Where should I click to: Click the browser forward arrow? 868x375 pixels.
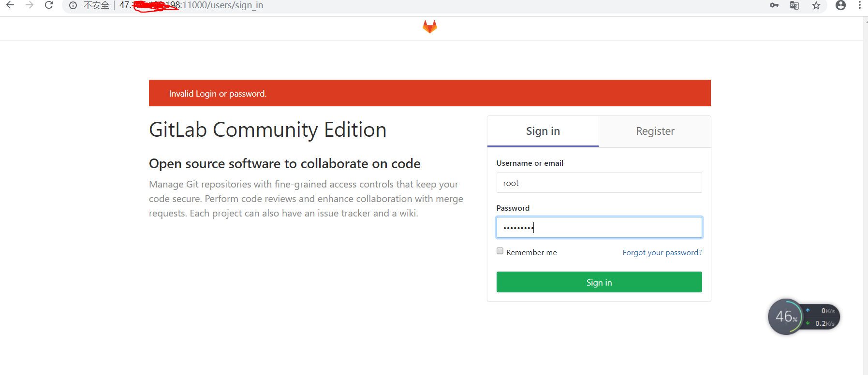tap(29, 5)
